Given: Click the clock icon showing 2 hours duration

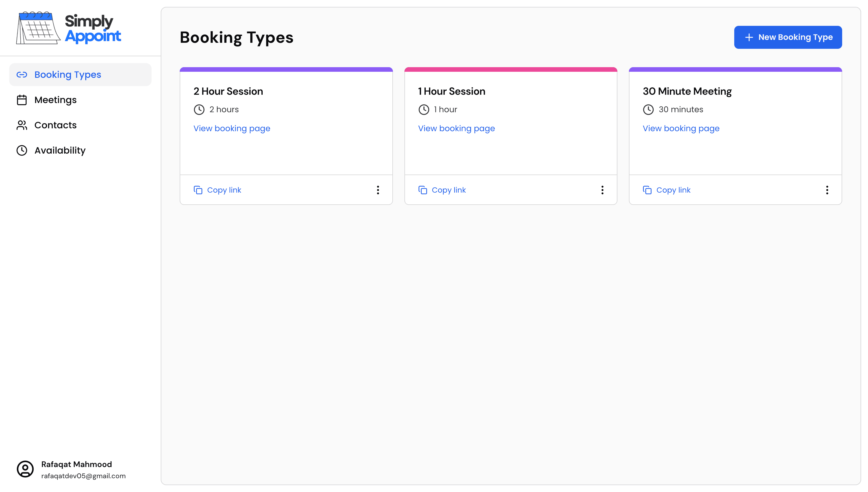Looking at the screenshot, I should (199, 109).
